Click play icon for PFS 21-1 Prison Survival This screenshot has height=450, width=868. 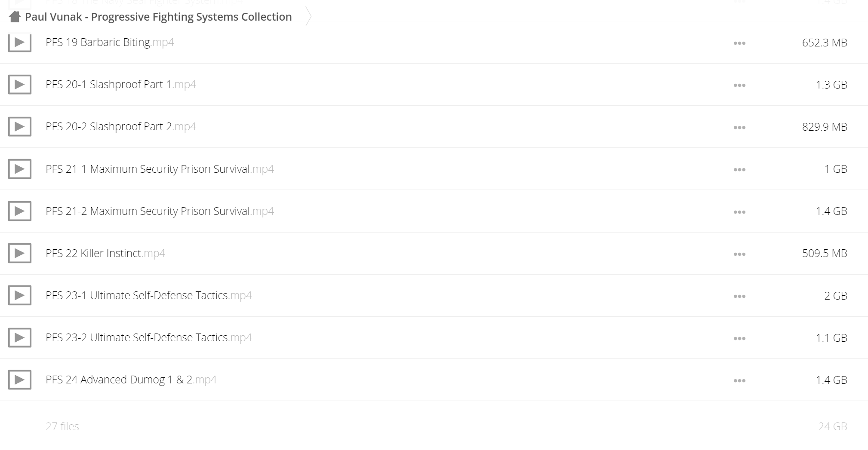(x=20, y=169)
